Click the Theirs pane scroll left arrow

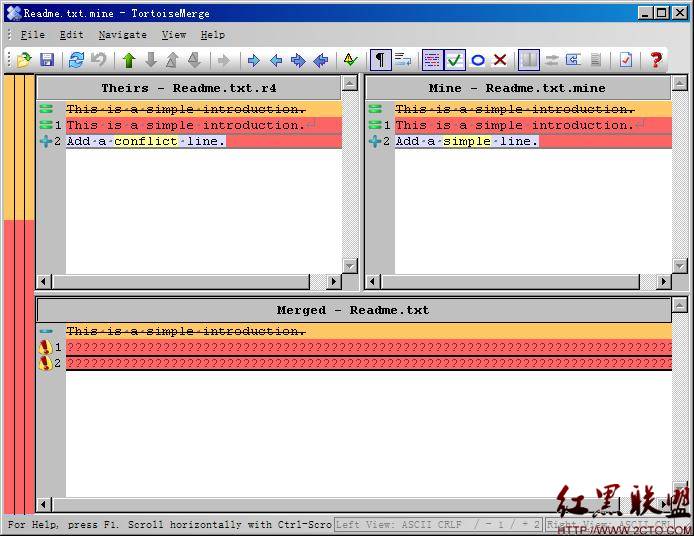(44, 281)
